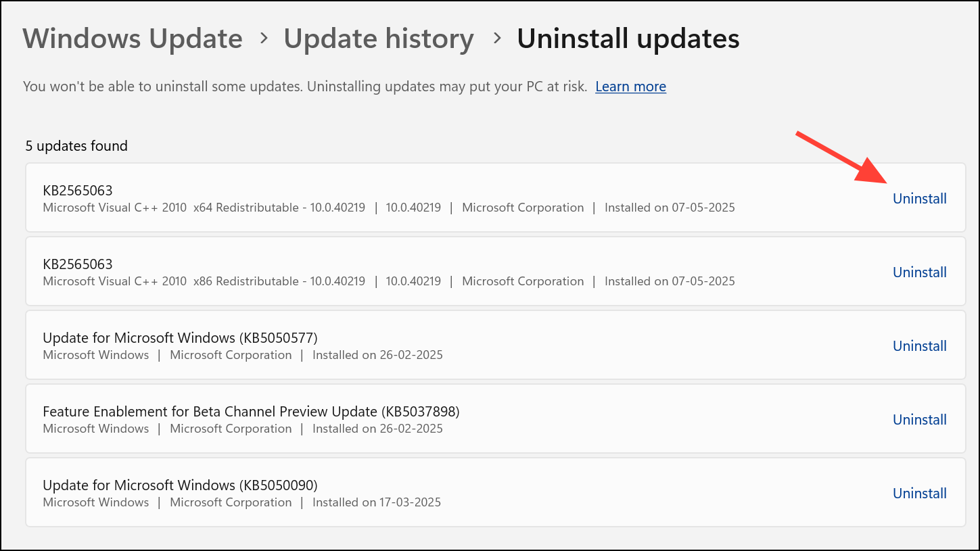Click the x86 Redistributable description text

click(204, 281)
